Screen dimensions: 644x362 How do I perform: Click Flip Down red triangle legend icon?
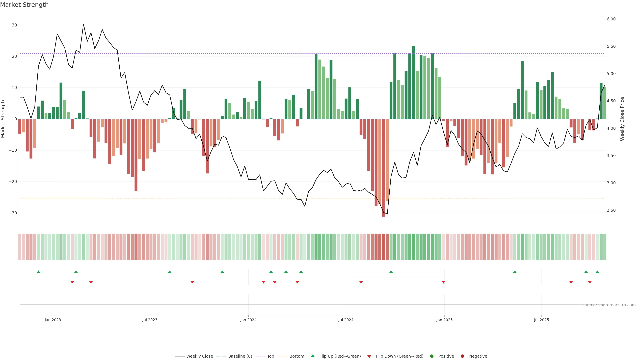[369, 356]
